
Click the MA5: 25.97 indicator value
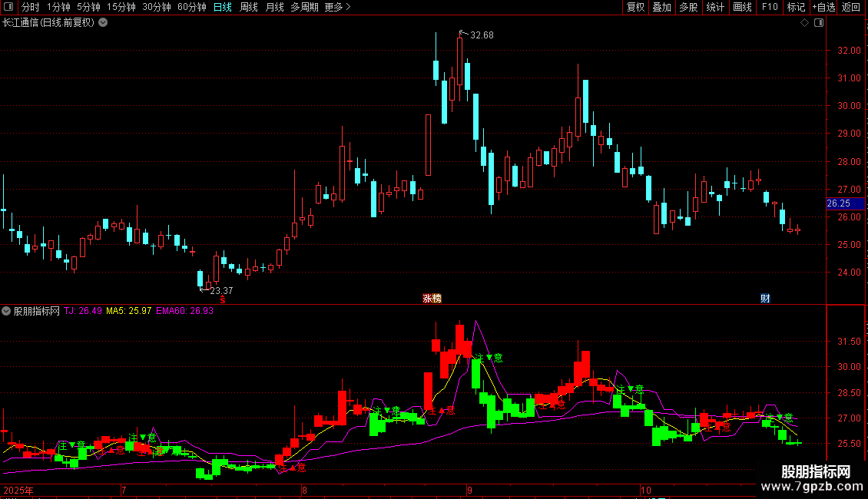tap(128, 311)
